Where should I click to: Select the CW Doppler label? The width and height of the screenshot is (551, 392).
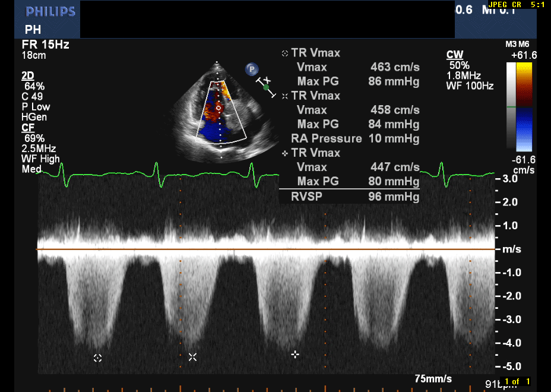click(455, 55)
